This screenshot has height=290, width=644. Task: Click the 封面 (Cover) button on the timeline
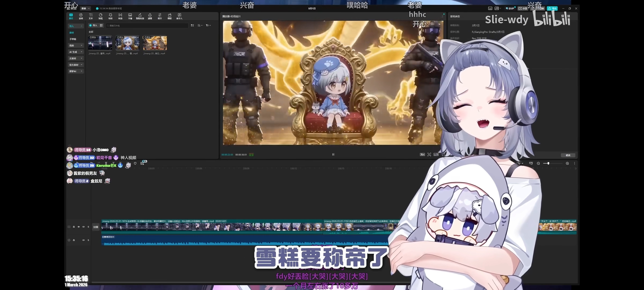(96, 227)
